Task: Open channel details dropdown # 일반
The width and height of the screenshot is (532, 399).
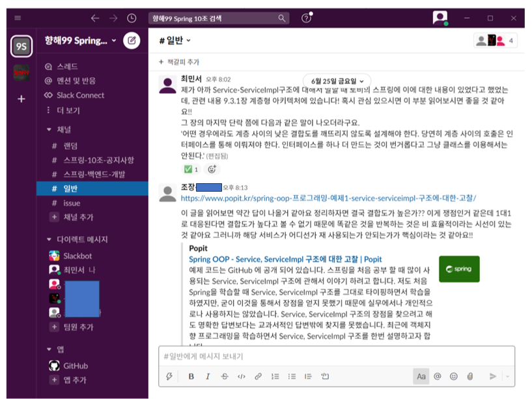Action: (x=175, y=41)
